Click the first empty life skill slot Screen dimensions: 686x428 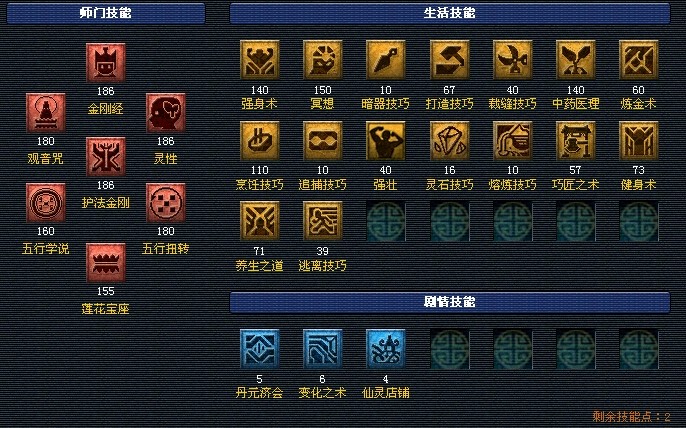point(385,221)
